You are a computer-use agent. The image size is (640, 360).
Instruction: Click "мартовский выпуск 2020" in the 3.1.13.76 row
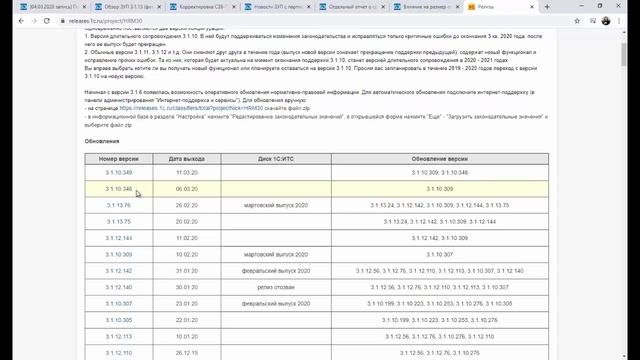click(276, 205)
